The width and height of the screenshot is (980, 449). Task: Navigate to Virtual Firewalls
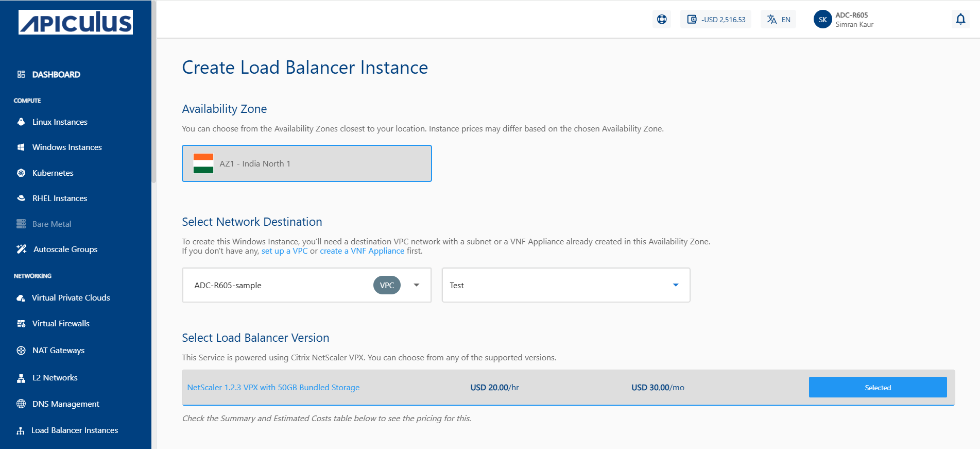click(61, 323)
